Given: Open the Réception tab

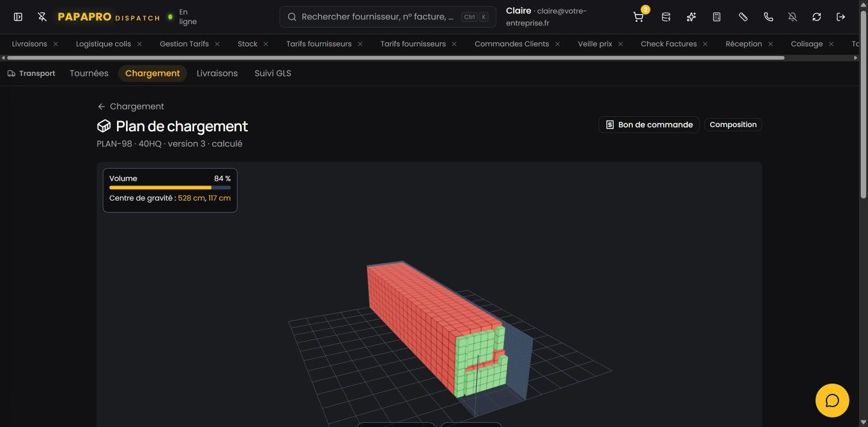Looking at the screenshot, I should click(x=744, y=44).
